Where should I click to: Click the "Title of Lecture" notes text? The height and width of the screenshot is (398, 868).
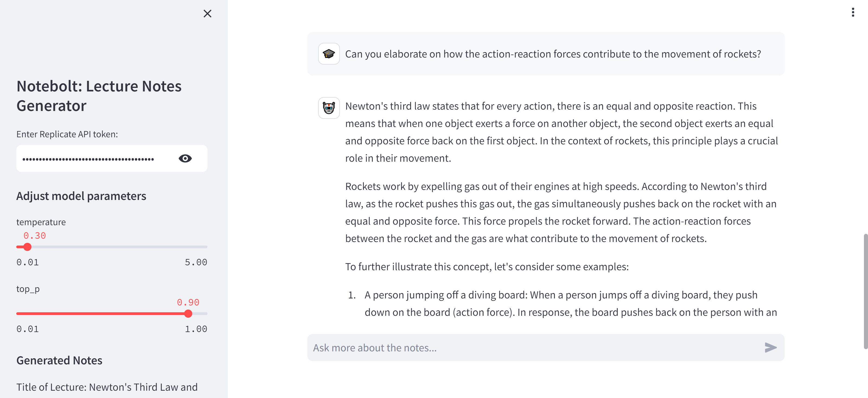[107, 387]
